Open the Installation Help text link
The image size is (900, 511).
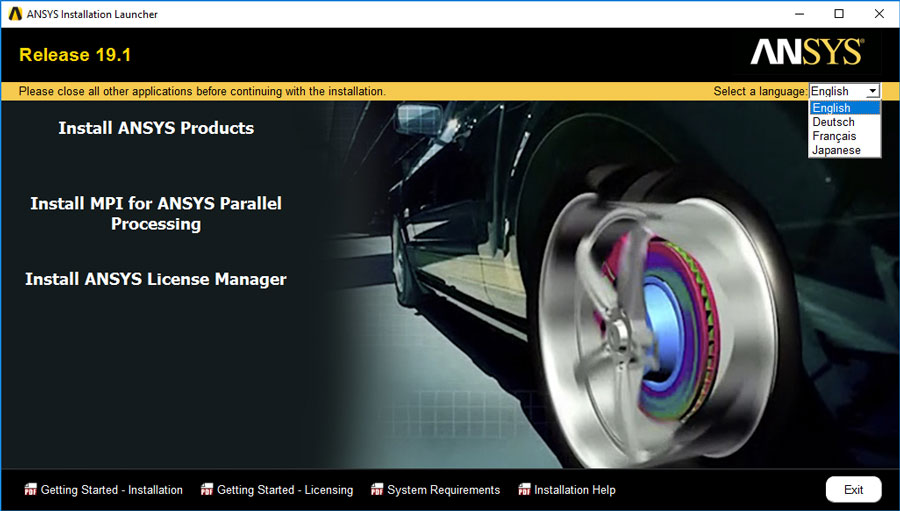coord(575,490)
